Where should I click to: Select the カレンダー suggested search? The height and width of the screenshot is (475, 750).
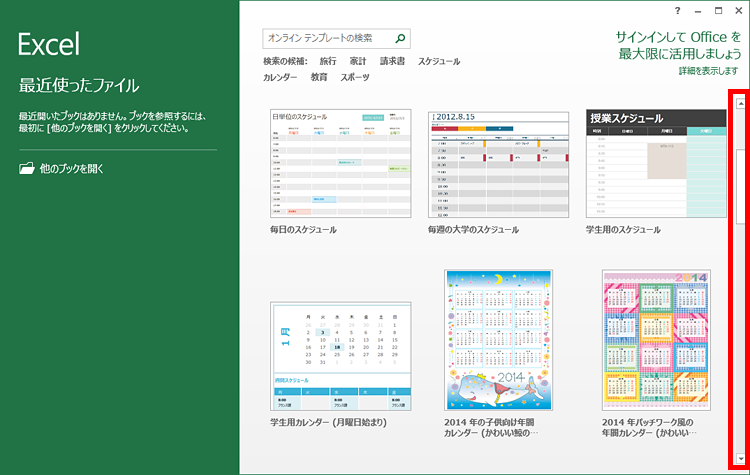pos(280,77)
